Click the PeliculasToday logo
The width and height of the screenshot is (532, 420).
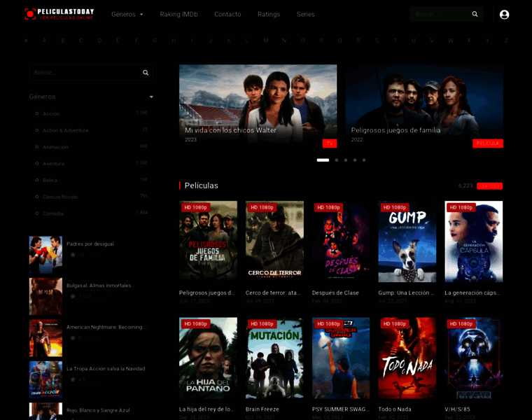pyautogui.click(x=59, y=14)
